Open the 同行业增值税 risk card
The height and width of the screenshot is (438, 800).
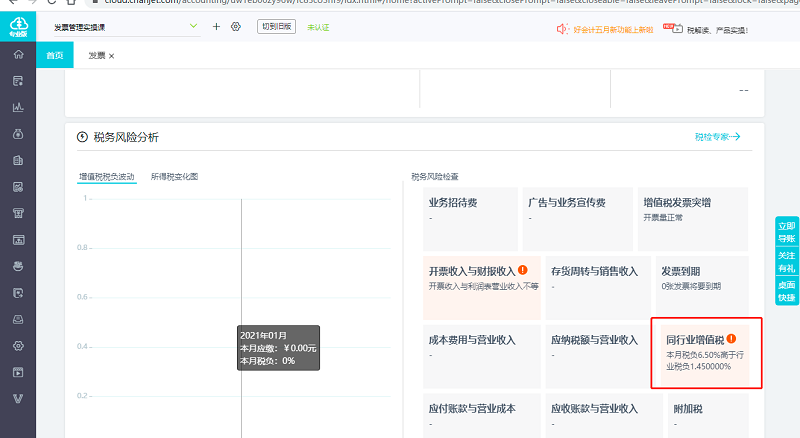point(705,355)
